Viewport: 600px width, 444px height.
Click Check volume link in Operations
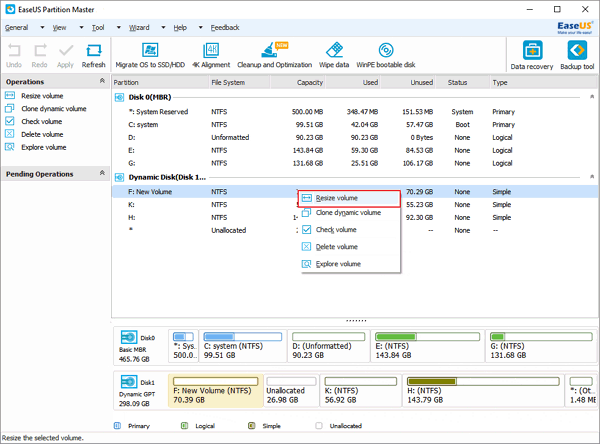42,121
